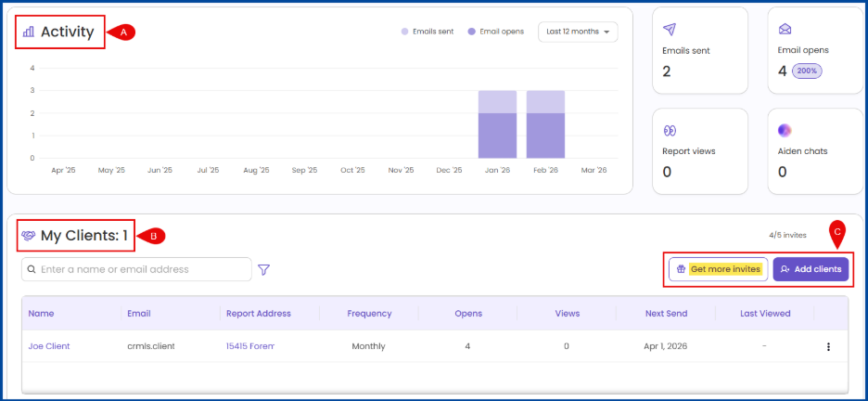
Task: Open the Last 12 months dropdown
Action: [578, 32]
